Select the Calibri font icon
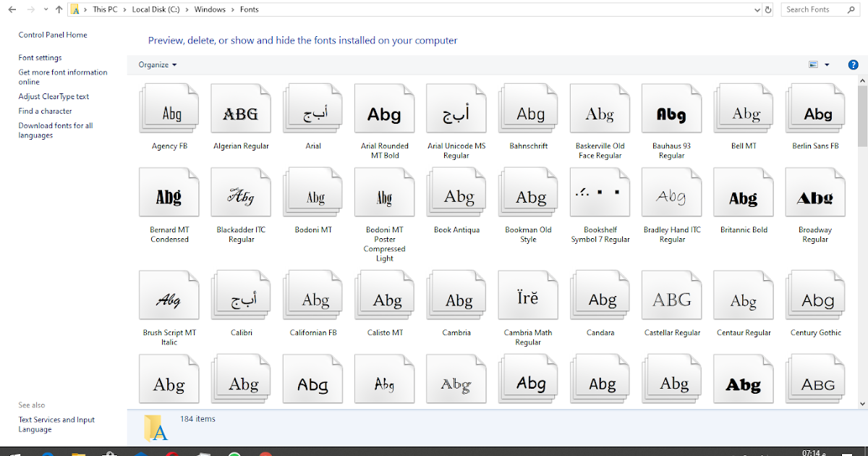 pyautogui.click(x=241, y=295)
